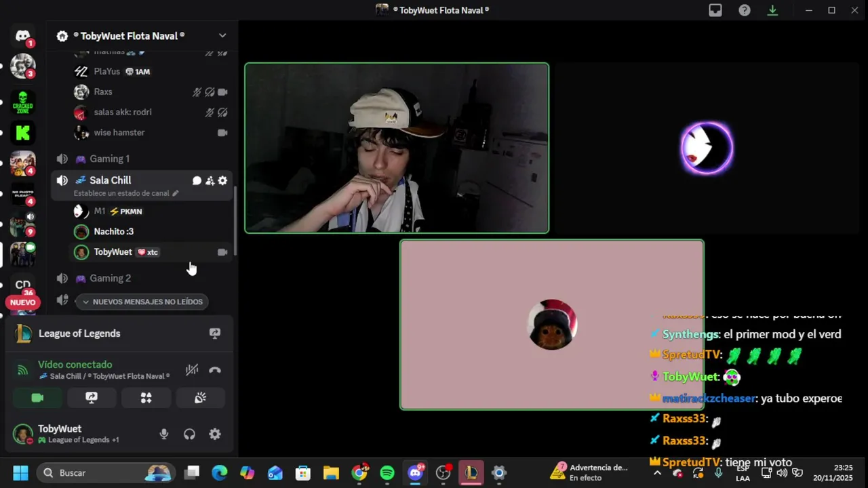Open League of Legends taskbar icon

click(471, 472)
